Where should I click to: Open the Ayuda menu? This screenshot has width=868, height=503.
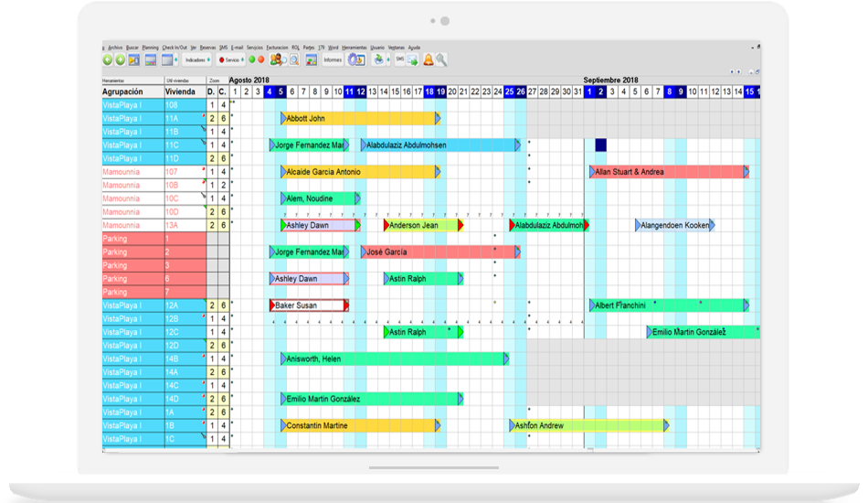point(414,48)
